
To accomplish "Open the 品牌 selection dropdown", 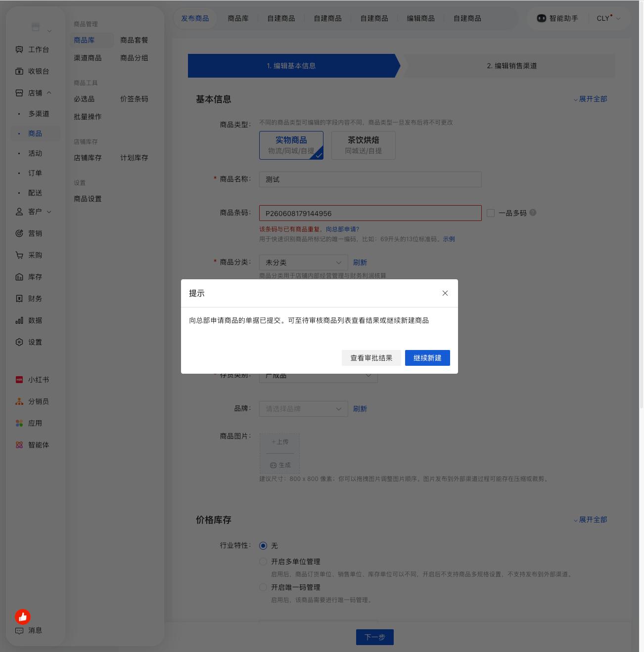I will click(304, 409).
